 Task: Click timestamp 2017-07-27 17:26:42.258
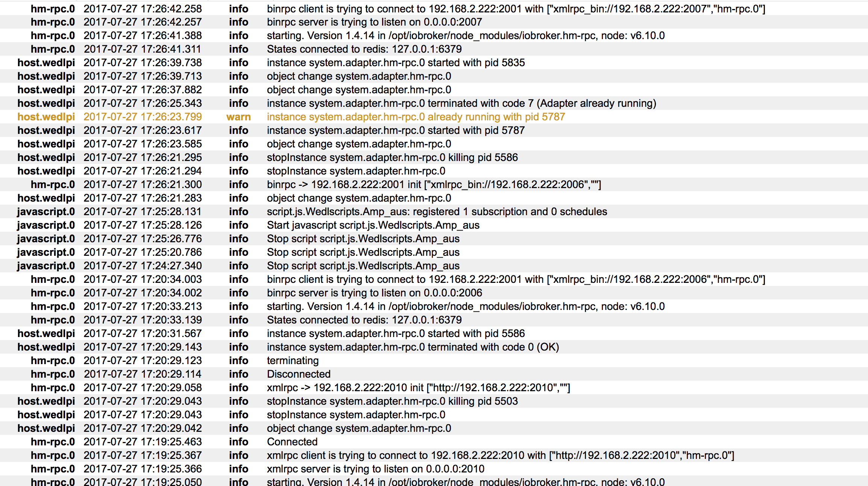[x=143, y=9]
